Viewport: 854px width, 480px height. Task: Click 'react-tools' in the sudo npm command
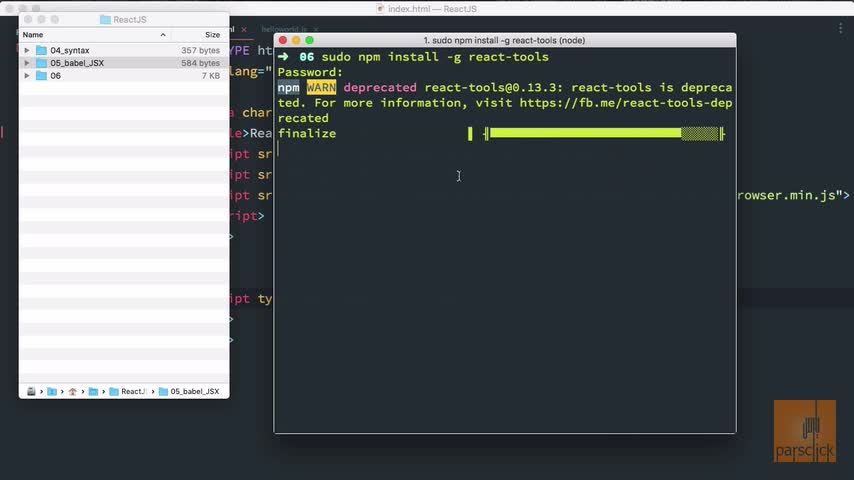(509, 57)
